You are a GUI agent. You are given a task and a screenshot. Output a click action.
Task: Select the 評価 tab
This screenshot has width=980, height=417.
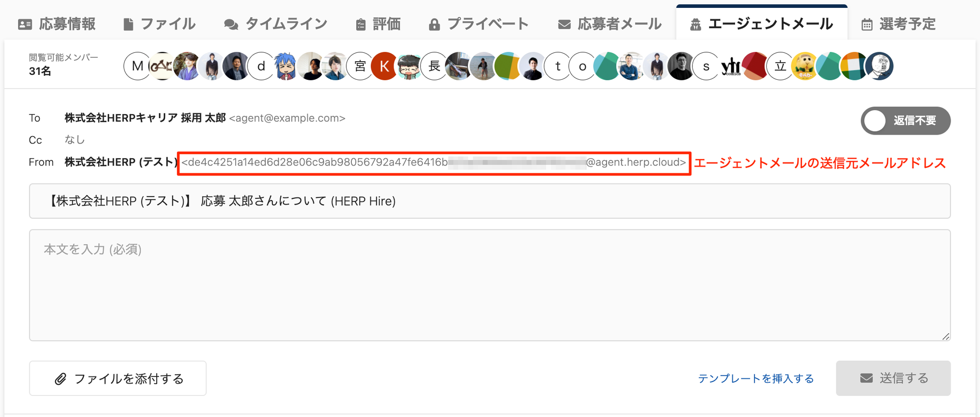pos(378,24)
